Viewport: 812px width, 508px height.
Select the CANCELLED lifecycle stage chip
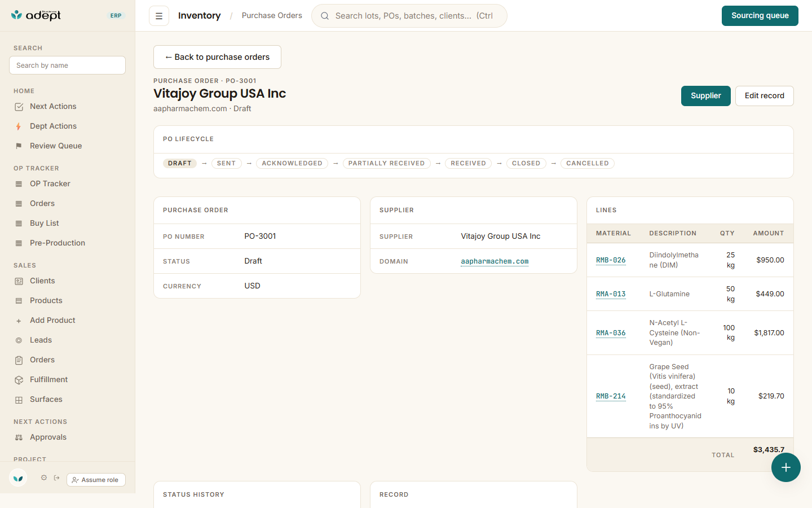[588, 163]
